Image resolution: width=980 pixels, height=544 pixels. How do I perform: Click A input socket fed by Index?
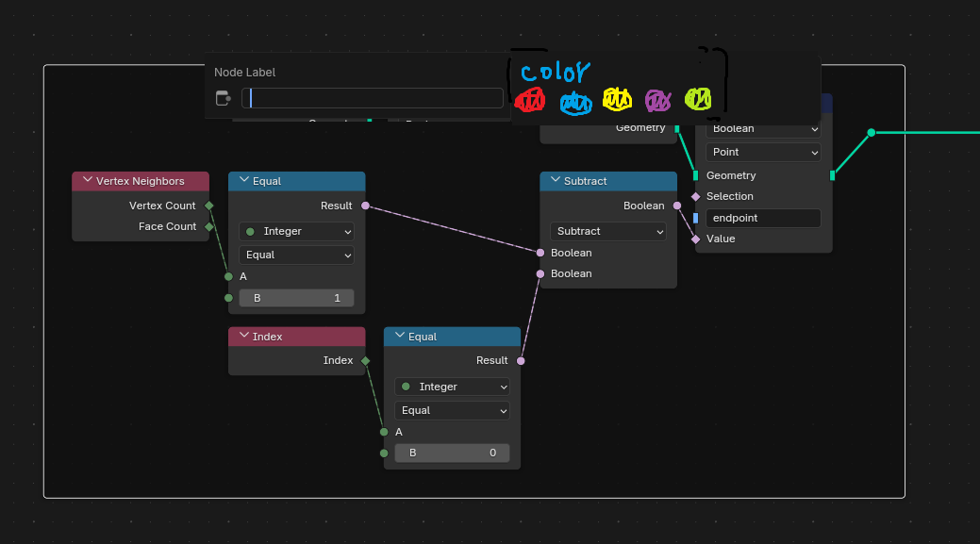tap(385, 432)
